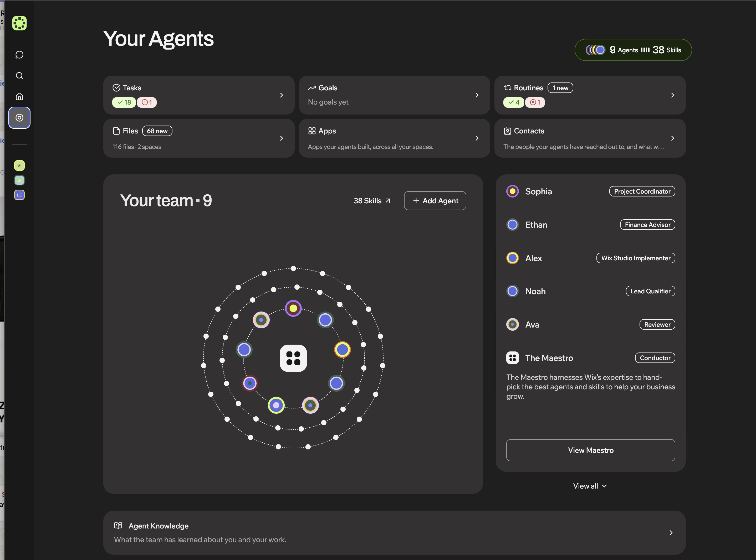Image resolution: width=756 pixels, height=560 pixels.
Task: Select Ethan in the agent list
Action: [590, 225]
